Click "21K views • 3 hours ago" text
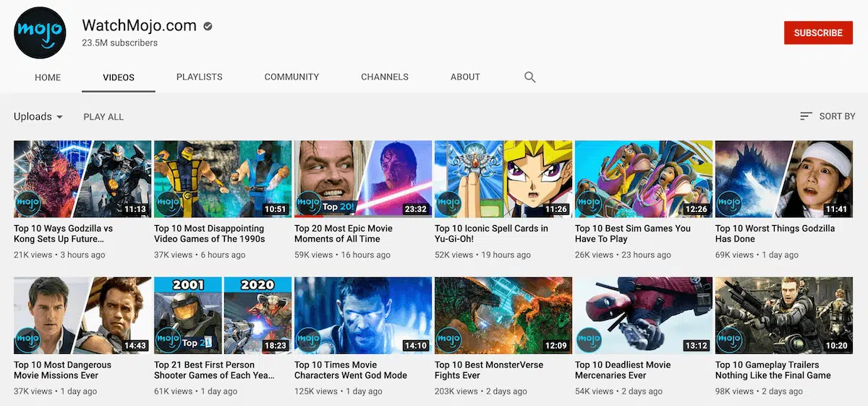The image size is (868, 406). [x=59, y=255]
